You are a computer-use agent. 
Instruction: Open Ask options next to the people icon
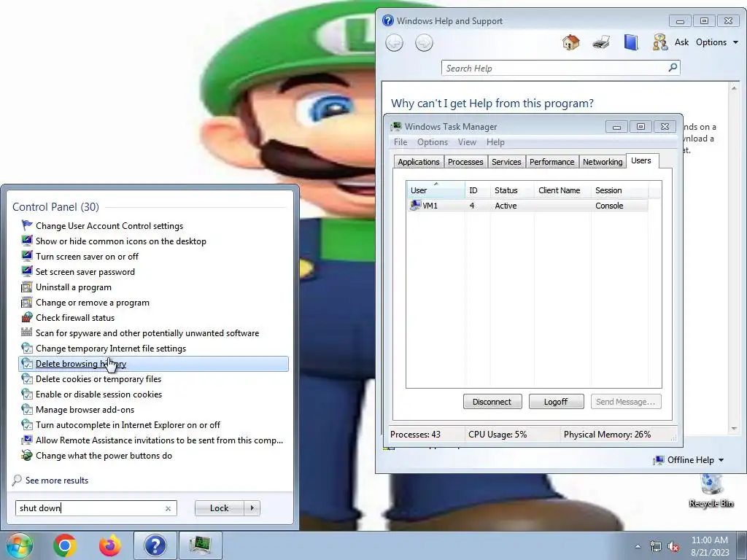click(x=660, y=42)
